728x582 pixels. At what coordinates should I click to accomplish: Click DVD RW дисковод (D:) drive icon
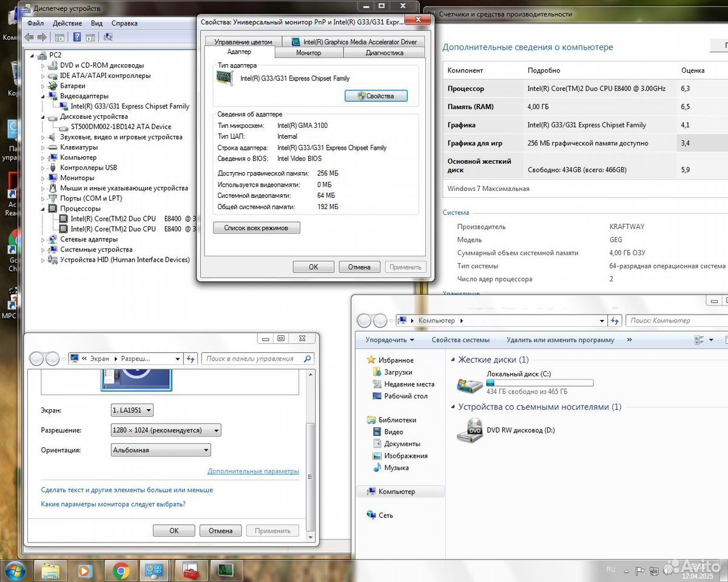click(470, 430)
